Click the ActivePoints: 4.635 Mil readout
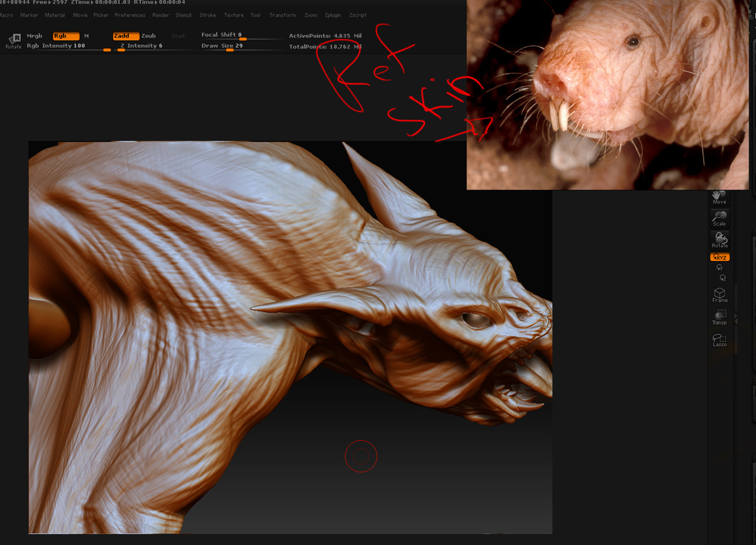This screenshot has height=545, width=756. [x=325, y=35]
